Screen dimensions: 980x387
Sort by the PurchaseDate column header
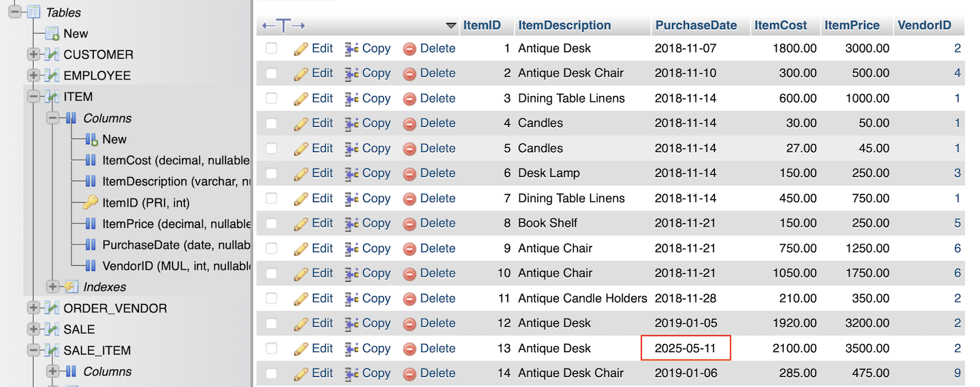click(696, 25)
